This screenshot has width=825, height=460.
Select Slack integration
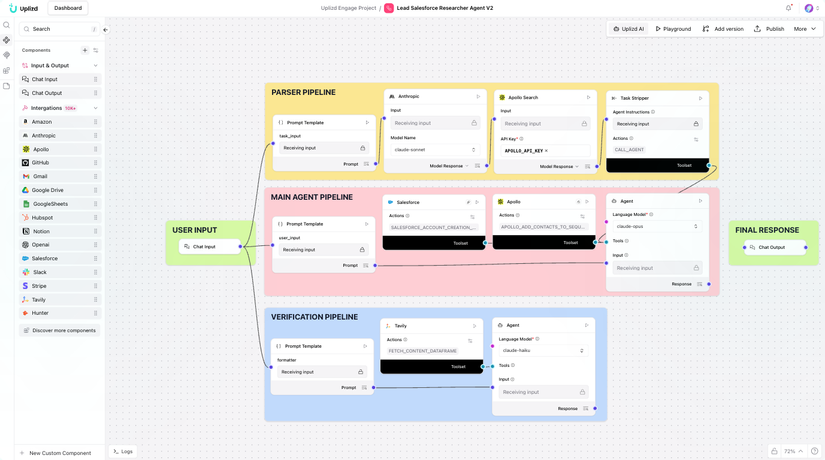pyautogui.click(x=60, y=273)
